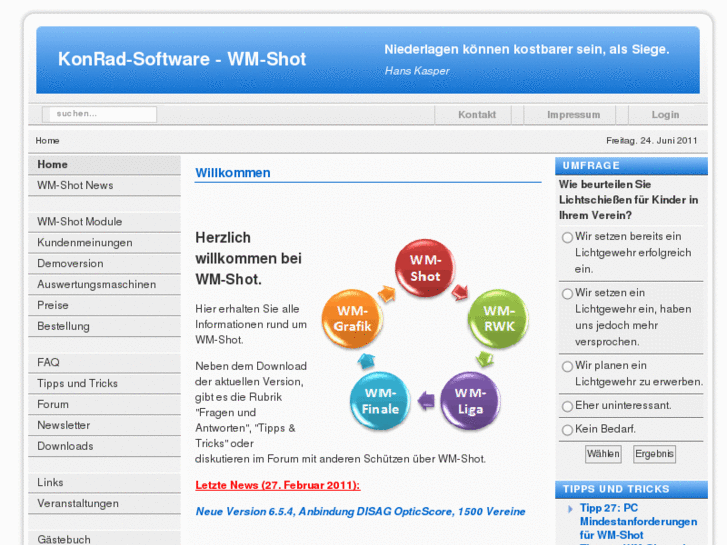Screen dimensions: 727x545
Task: Click the TIPPS UND TRICKS panel header
Action: pyautogui.click(x=631, y=489)
